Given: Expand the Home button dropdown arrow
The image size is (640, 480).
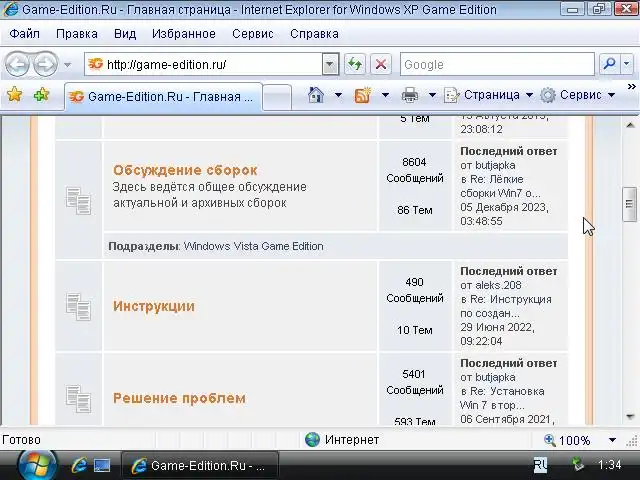Looking at the screenshot, I should 338,95.
